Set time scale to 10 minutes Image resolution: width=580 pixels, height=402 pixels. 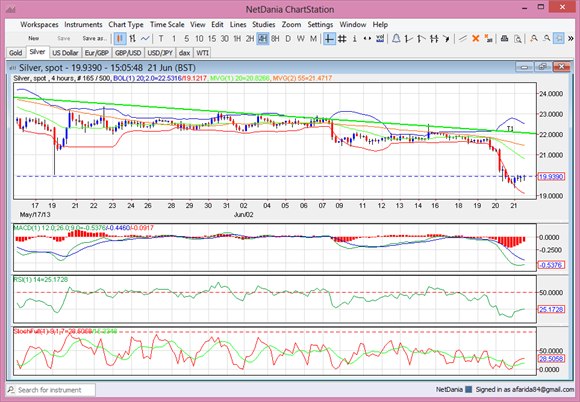coord(199,38)
